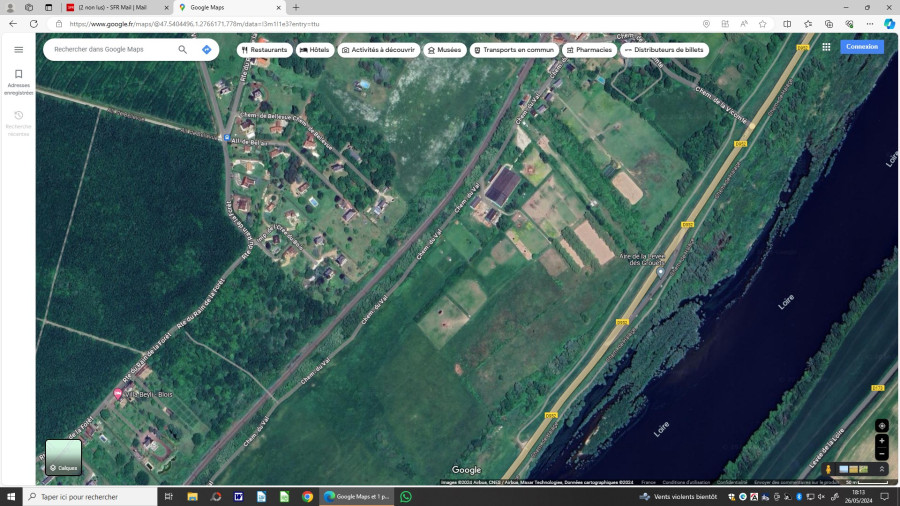Filter map by Restaurants
Image resolution: width=900 pixels, height=506 pixels.
click(264, 49)
